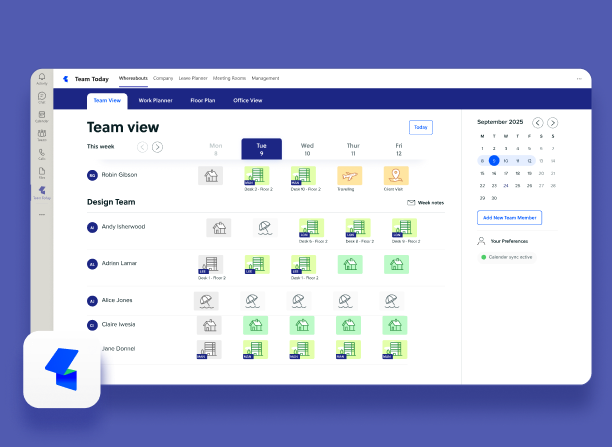Open the header more options ellipsis
The height and width of the screenshot is (447, 612).
pos(579,78)
